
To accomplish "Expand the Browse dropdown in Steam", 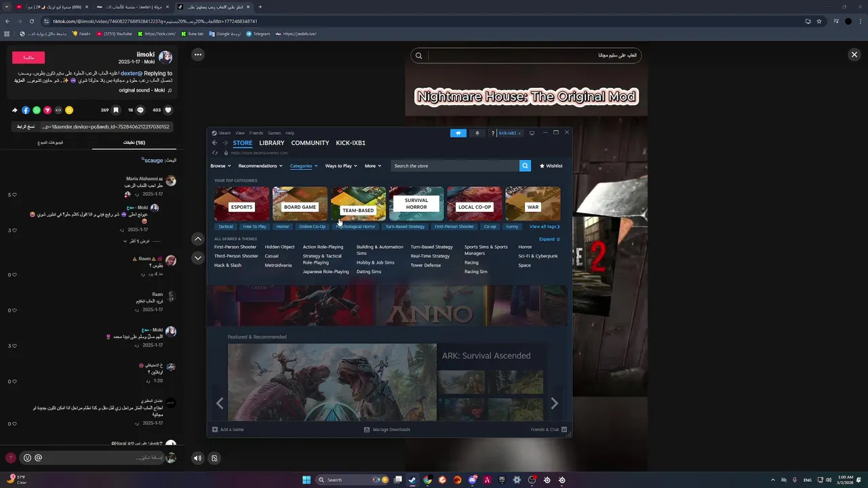I will pyautogui.click(x=220, y=165).
